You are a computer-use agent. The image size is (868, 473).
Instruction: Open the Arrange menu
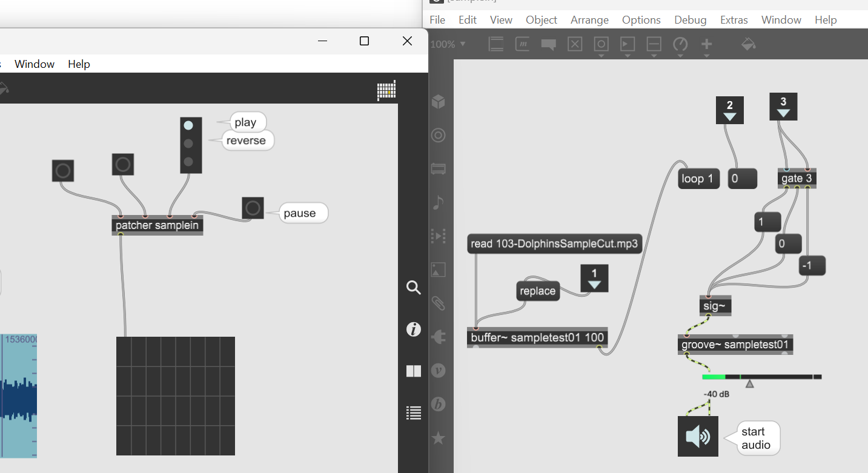[589, 20]
